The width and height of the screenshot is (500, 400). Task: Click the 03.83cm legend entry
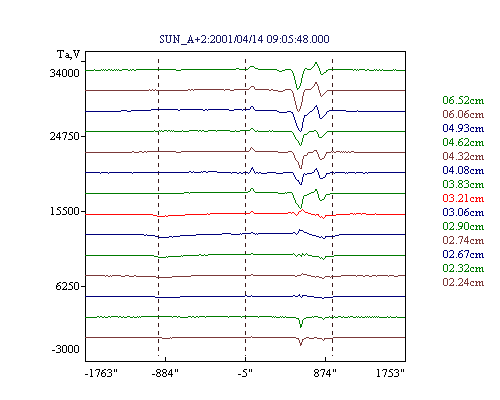(463, 184)
